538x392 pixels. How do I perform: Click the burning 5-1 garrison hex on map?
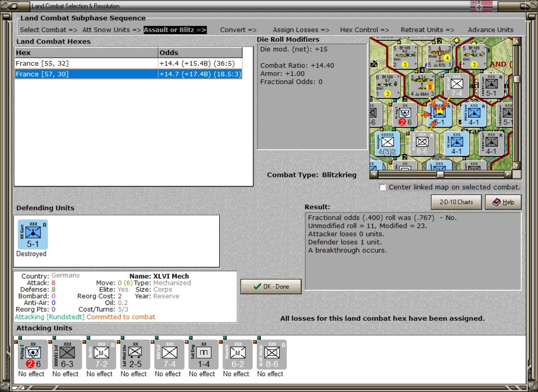coord(439,115)
